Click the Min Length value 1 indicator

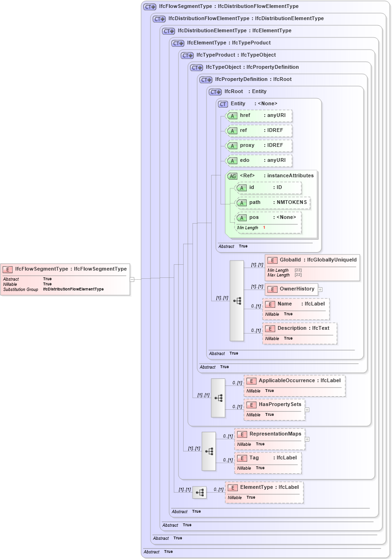[x=265, y=228]
